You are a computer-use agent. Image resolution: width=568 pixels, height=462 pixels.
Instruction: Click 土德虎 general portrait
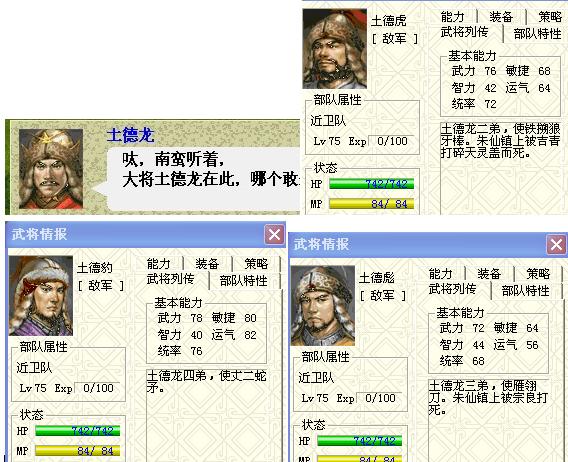[x=335, y=49]
